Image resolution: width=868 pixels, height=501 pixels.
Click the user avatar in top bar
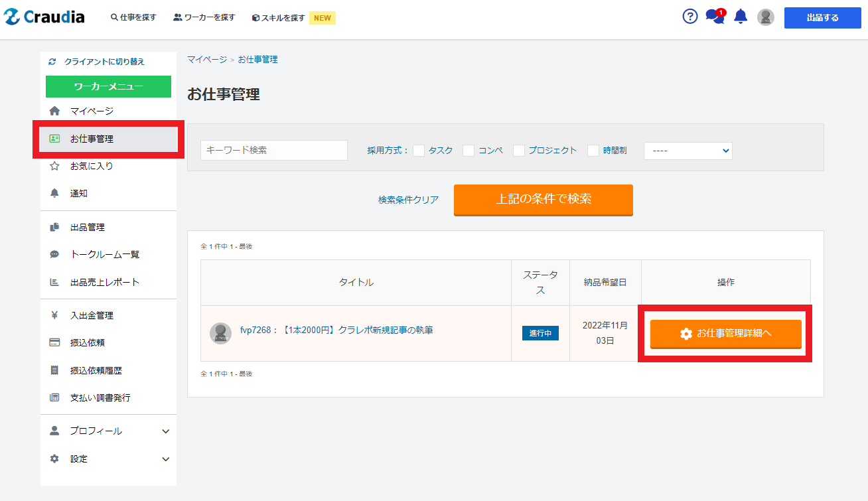[x=766, y=17]
